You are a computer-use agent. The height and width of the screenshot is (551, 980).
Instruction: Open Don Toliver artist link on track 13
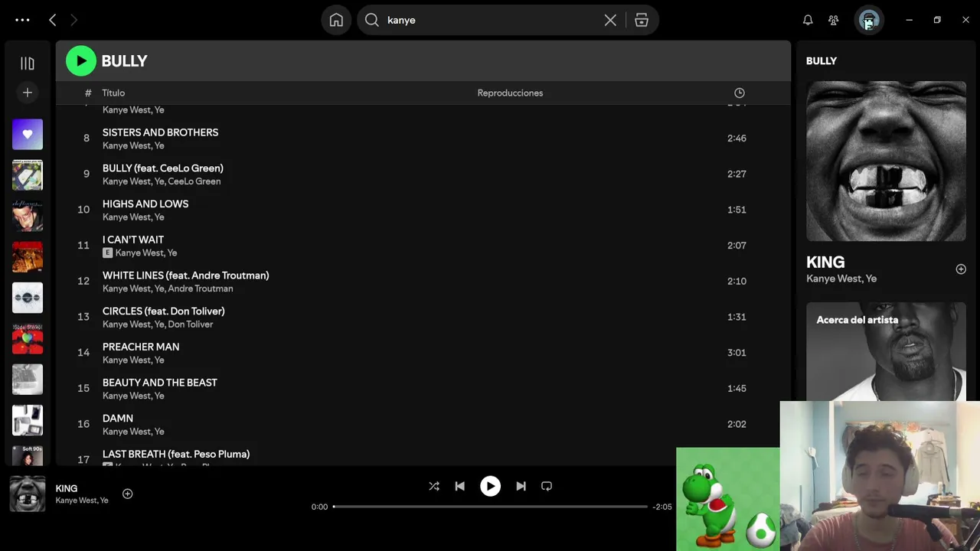coord(191,324)
